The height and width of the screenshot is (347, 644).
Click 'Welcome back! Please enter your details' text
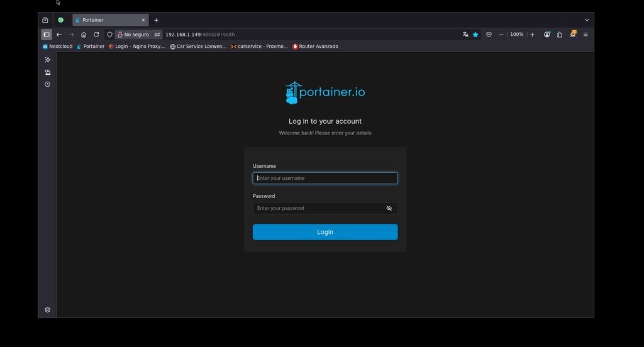(325, 133)
